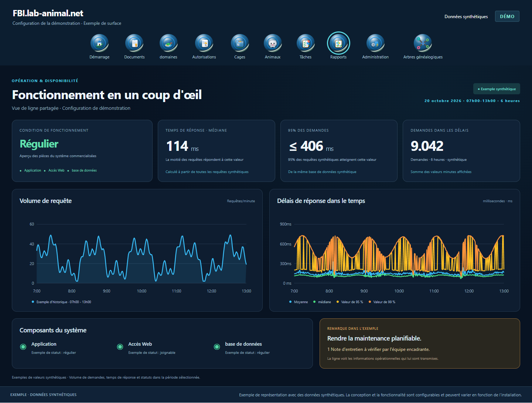Screen dimensions: 532x403
Task: Click the Exemple synthétique pill
Action: (497, 89)
